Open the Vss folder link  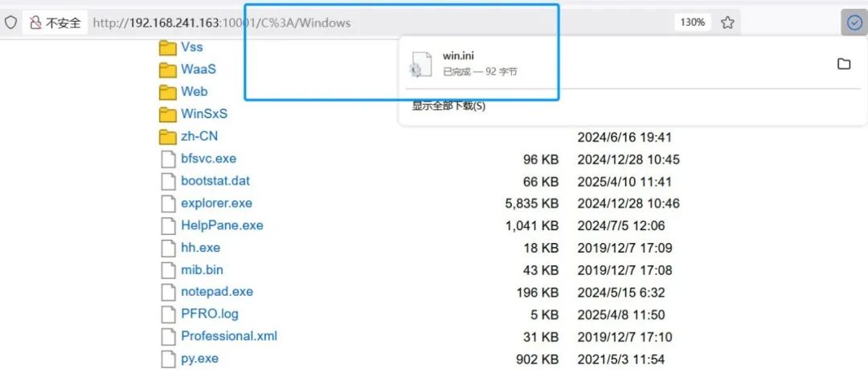click(x=191, y=47)
